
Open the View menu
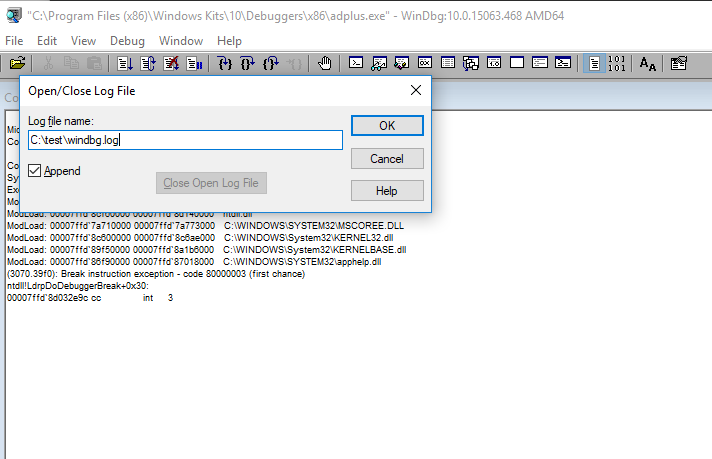tap(84, 41)
